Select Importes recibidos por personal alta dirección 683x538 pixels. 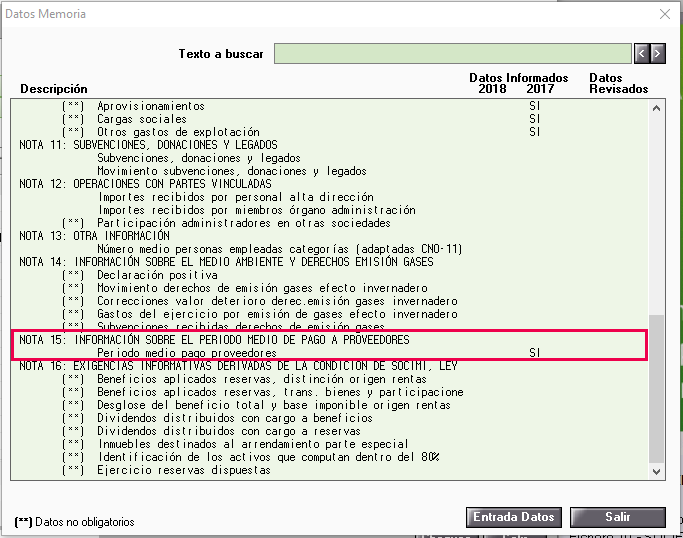330,197
